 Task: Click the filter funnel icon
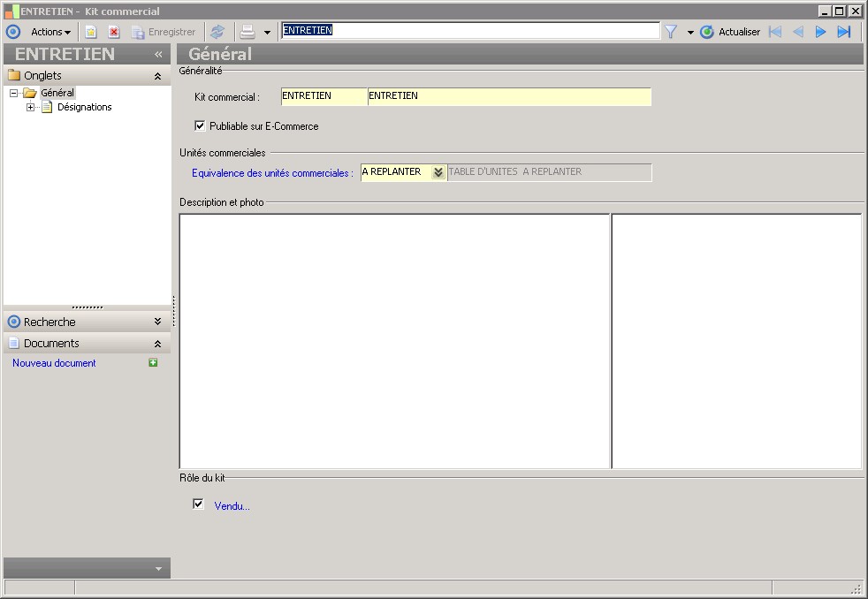pyautogui.click(x=671, y=32)
